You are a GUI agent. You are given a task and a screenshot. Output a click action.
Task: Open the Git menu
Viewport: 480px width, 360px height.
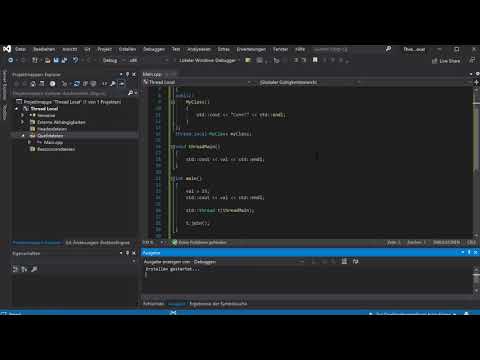[87, 49]
